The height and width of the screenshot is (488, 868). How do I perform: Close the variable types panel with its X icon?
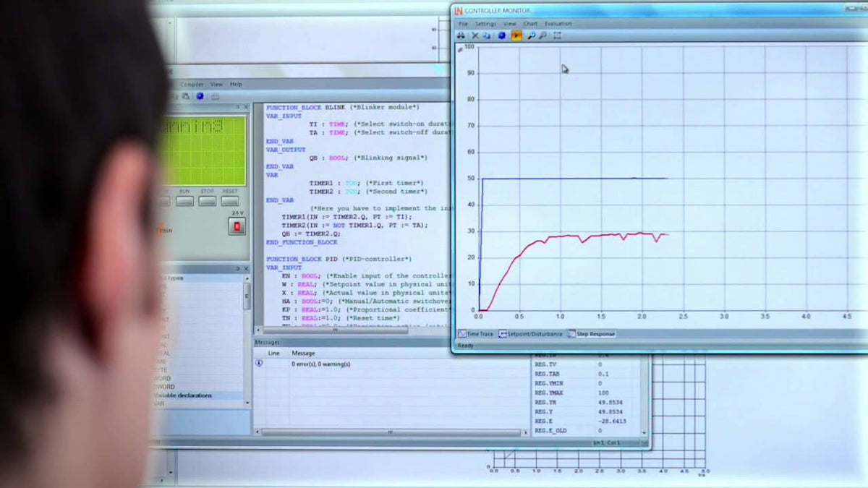point(246,269)
